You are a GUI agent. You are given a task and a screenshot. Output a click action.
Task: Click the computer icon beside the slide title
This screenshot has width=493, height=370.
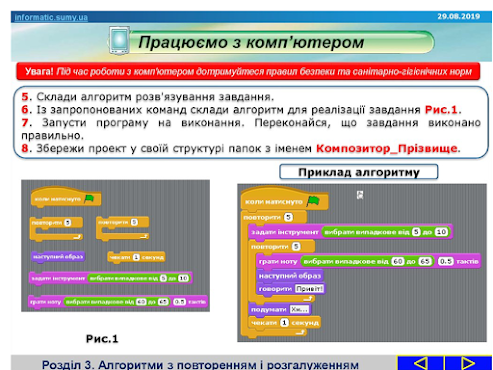click(x=119, y=40)
